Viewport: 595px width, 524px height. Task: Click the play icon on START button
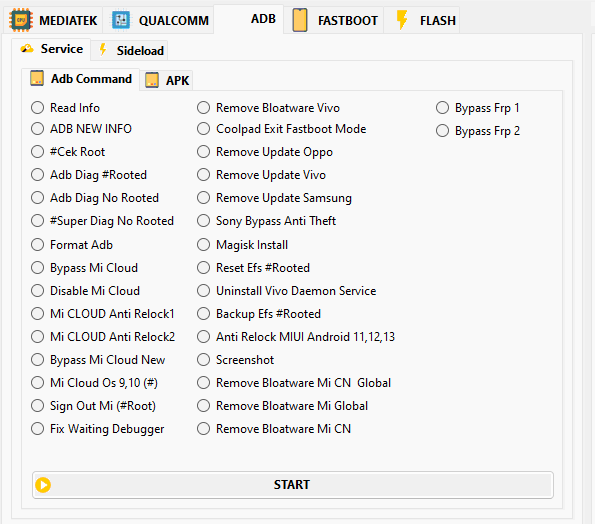click(43, 485)
